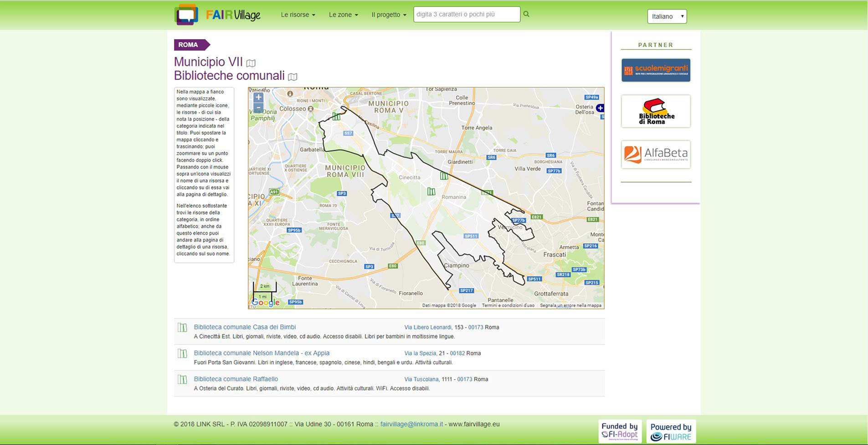Expand the Le risorse menu

[298, 15]
